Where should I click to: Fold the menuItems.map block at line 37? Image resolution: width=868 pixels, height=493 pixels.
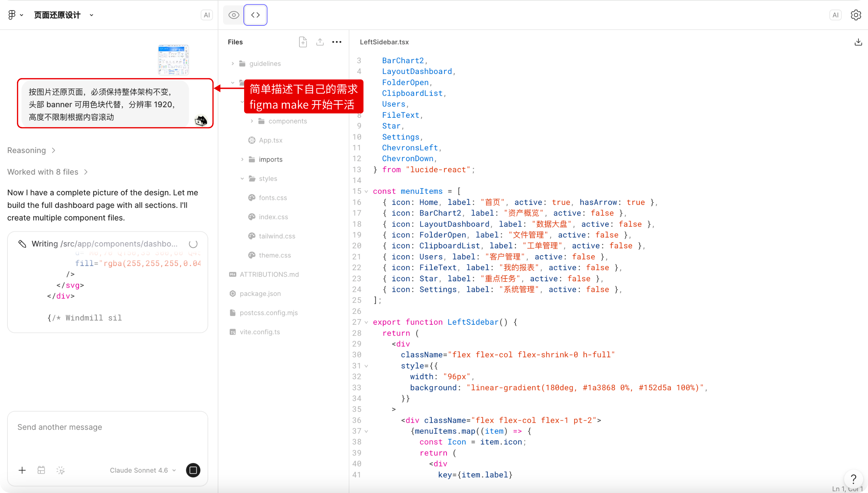366,431
